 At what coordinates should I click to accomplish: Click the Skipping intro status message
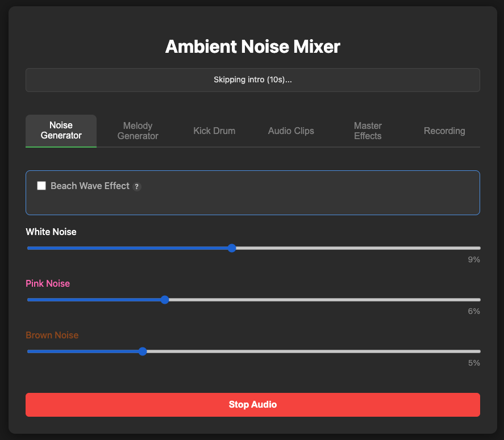point(252,79)
